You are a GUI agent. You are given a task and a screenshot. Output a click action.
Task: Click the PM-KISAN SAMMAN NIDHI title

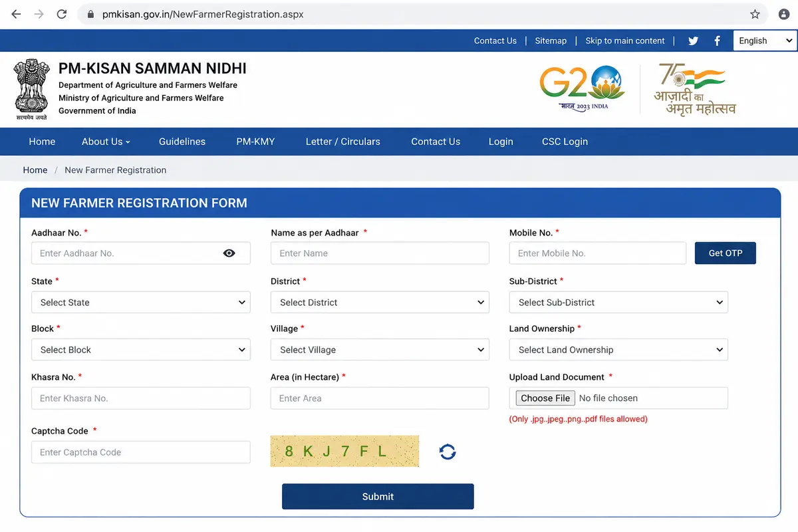[152, 68]
